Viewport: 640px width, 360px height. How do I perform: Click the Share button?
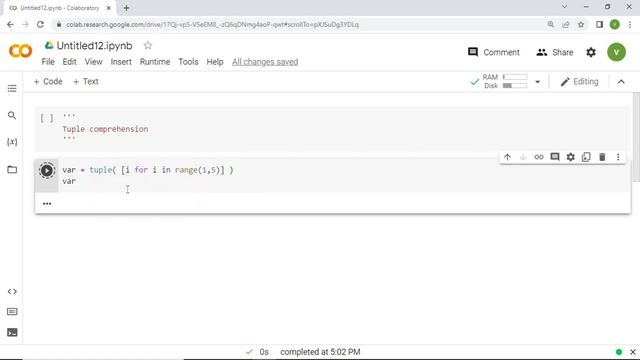pyautogui.click(x=555, y=52)
